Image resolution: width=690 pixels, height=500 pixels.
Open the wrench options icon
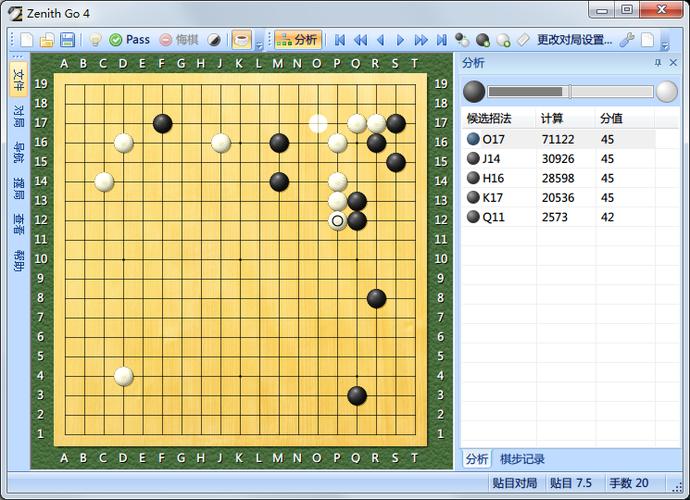point(627,40)
